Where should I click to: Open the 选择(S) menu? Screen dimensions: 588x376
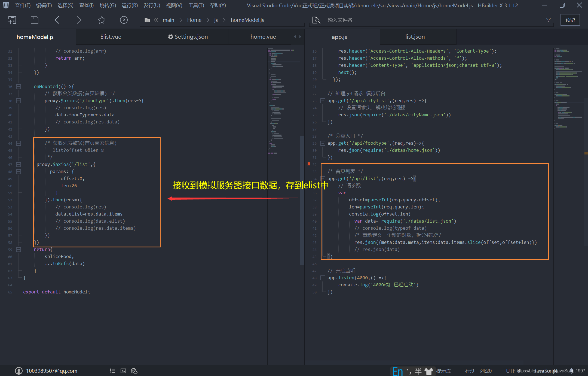pyautogui.click(x=65, y=5)
